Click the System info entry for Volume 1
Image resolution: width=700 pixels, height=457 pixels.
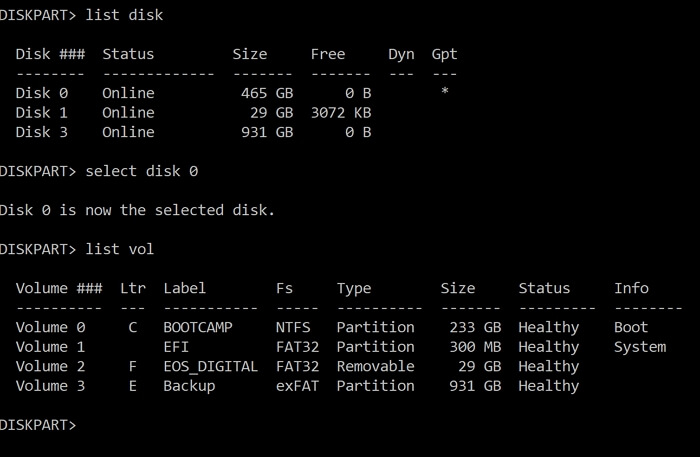(x=640, y=347)
